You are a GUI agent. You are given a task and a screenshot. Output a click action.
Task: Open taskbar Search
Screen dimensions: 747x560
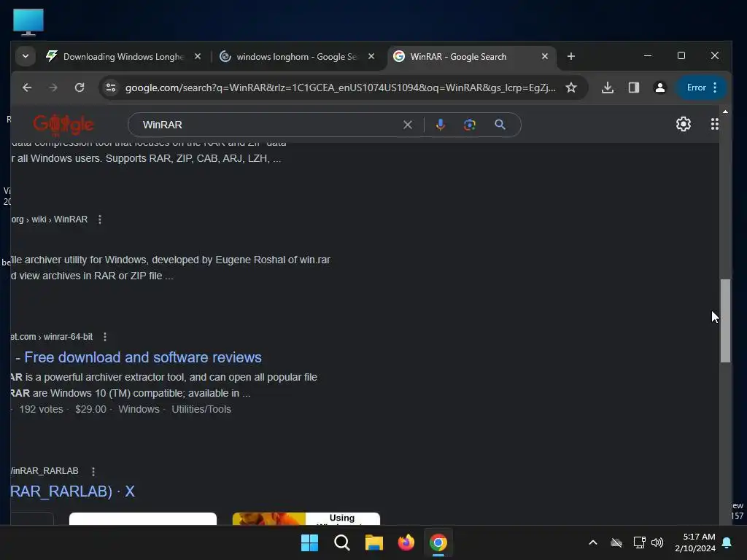(x=342, y=542)
